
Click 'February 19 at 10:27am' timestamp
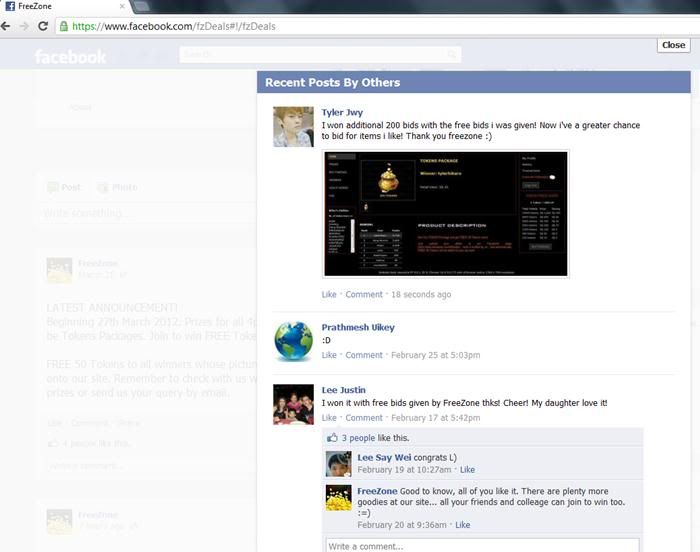pos(404,470)
